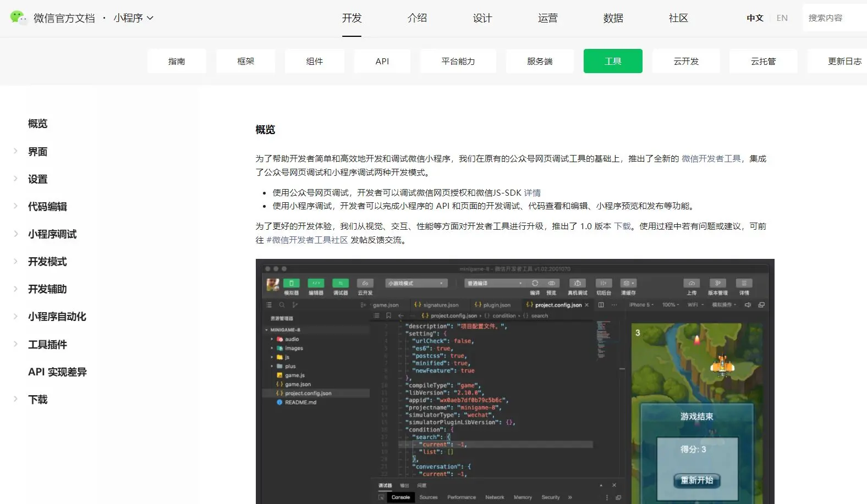Click the 真机调试 icon in screenshot toolbar
The image size is (867, 504).
pyautogui.click(x=577, y=284)
